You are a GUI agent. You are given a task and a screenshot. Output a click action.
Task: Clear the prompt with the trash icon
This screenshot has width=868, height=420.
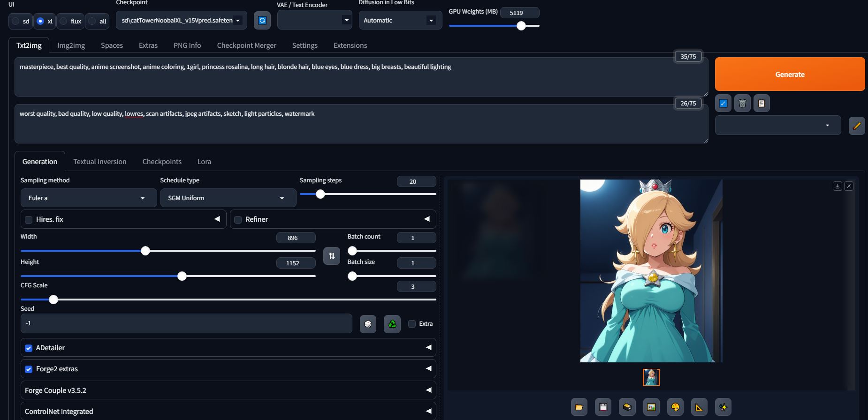coord(742,103)
